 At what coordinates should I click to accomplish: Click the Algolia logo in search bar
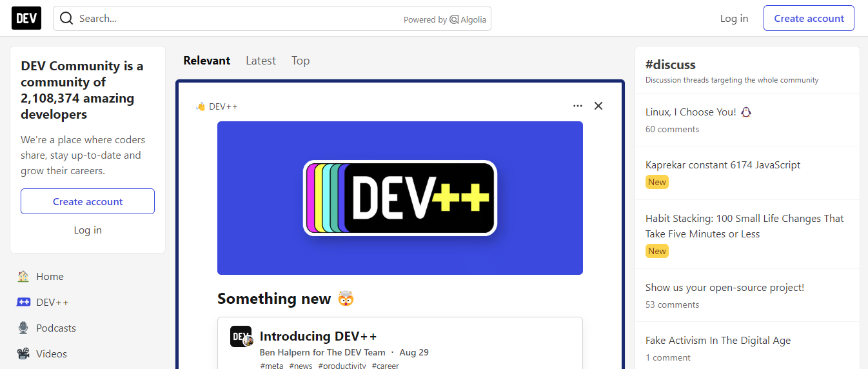tap(468, 19)
